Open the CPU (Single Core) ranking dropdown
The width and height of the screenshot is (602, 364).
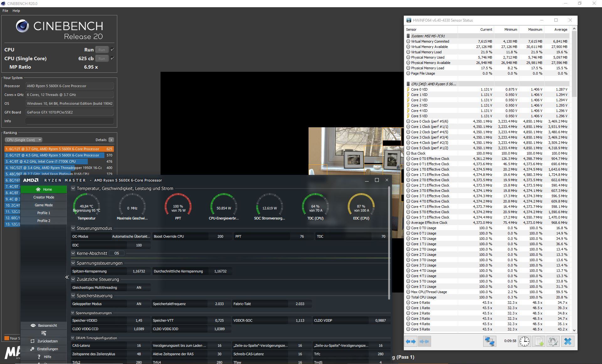coord(24,140)
